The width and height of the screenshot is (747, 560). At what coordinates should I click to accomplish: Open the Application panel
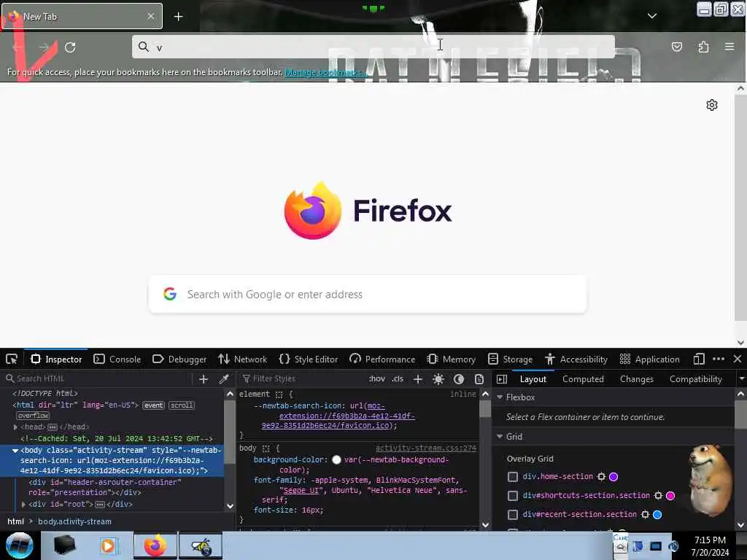(650, 359)
